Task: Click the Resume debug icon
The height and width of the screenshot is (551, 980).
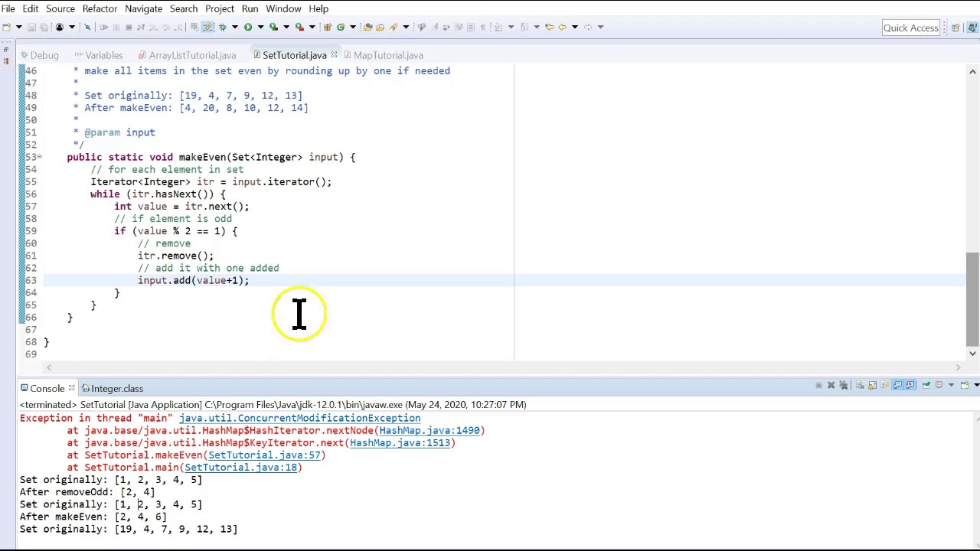Action: (103, 27)
